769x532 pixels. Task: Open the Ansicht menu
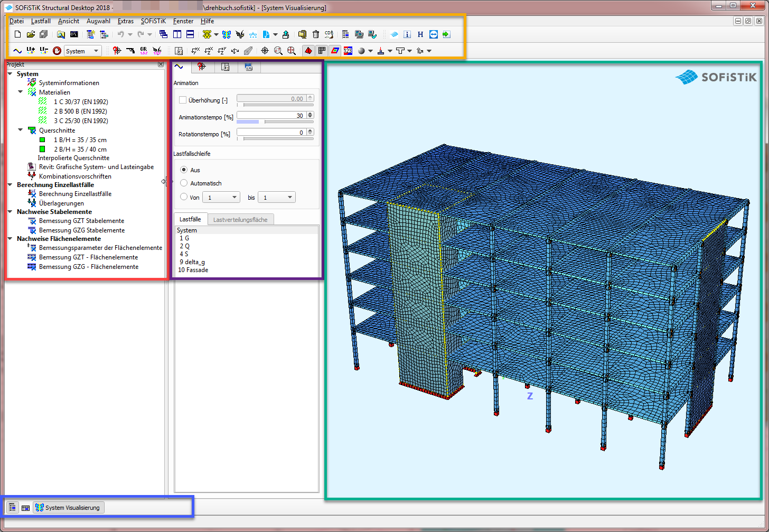[69, 21]
